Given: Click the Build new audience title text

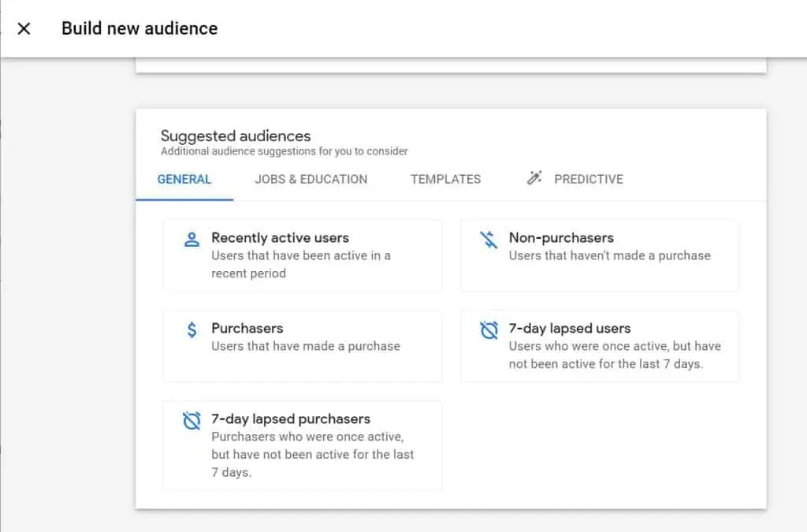Looking at the screenshot, I should point(139,28).
